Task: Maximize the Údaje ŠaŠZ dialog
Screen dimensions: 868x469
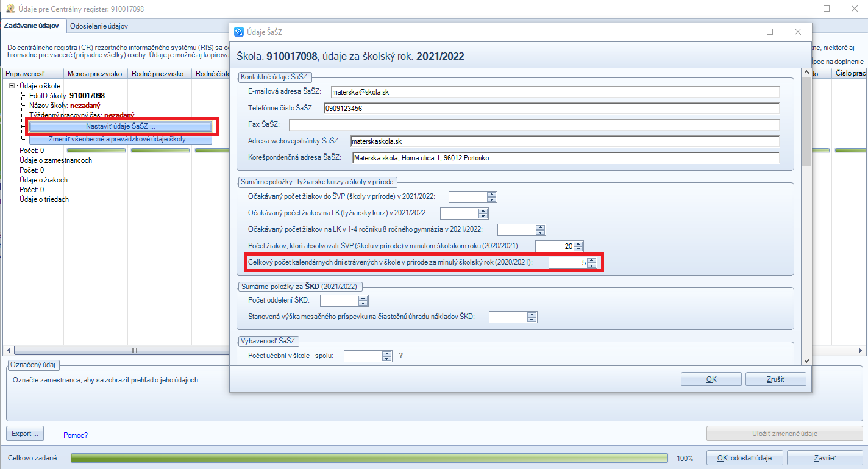Action: [x=770, y=32]
